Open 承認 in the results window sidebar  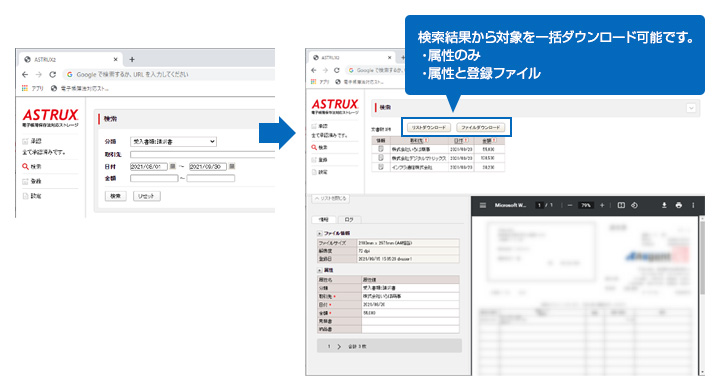coord(320,126)
